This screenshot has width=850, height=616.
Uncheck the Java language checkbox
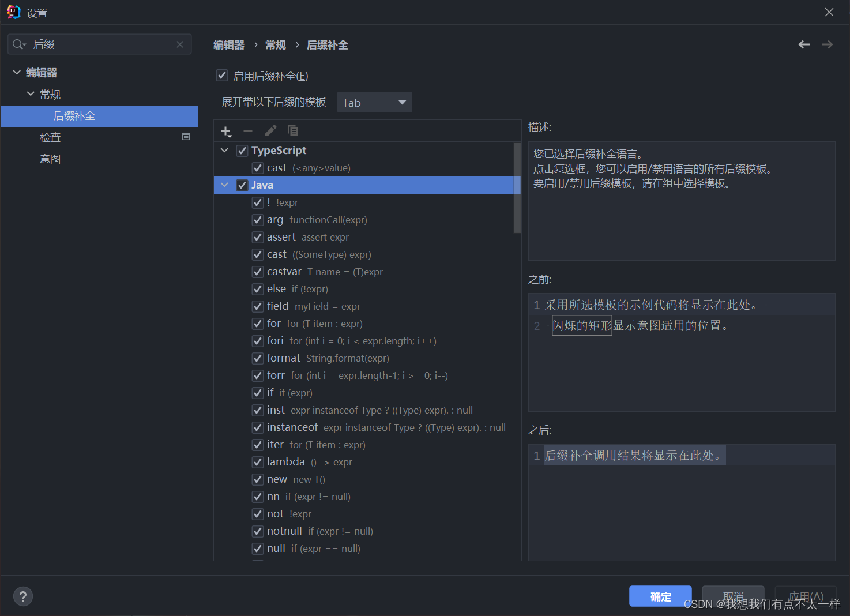tap(242, 185)
